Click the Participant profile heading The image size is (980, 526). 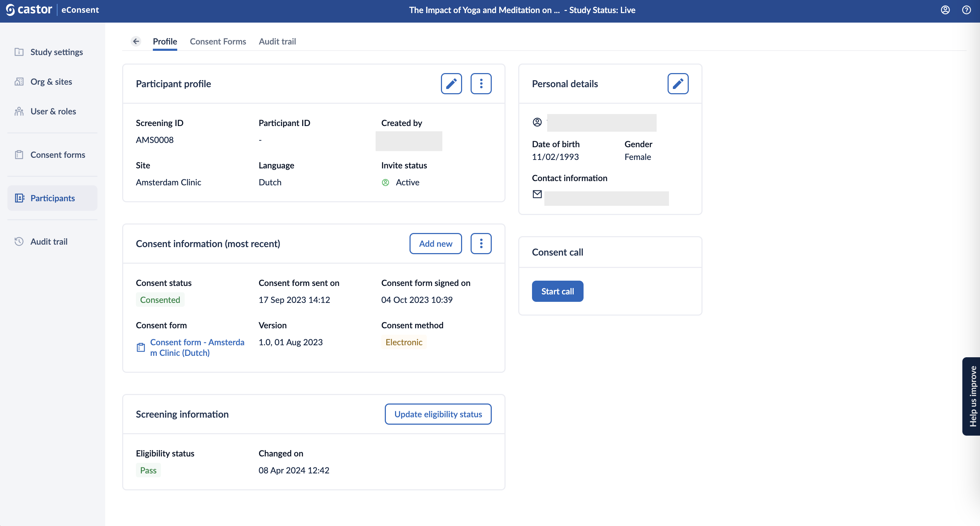click(173, 84)
